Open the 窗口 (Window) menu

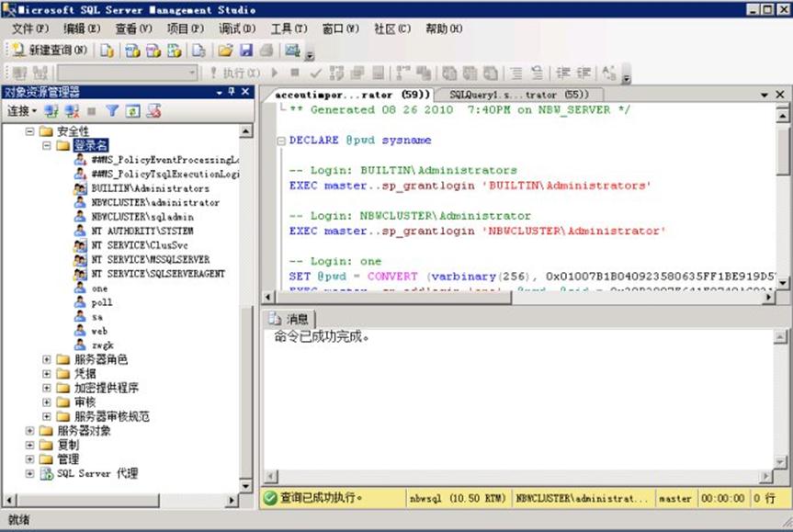pyautogui.click(x=340, y=28)
